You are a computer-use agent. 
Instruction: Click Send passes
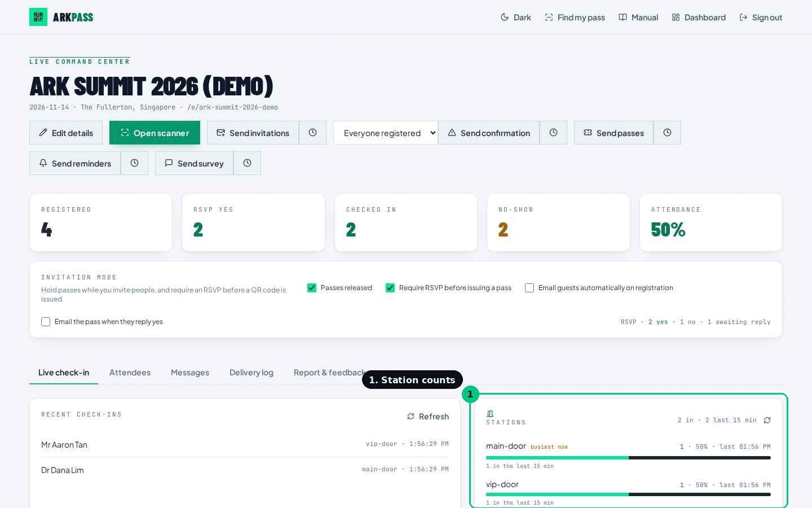pyautogui.click(x=614, y=133)
